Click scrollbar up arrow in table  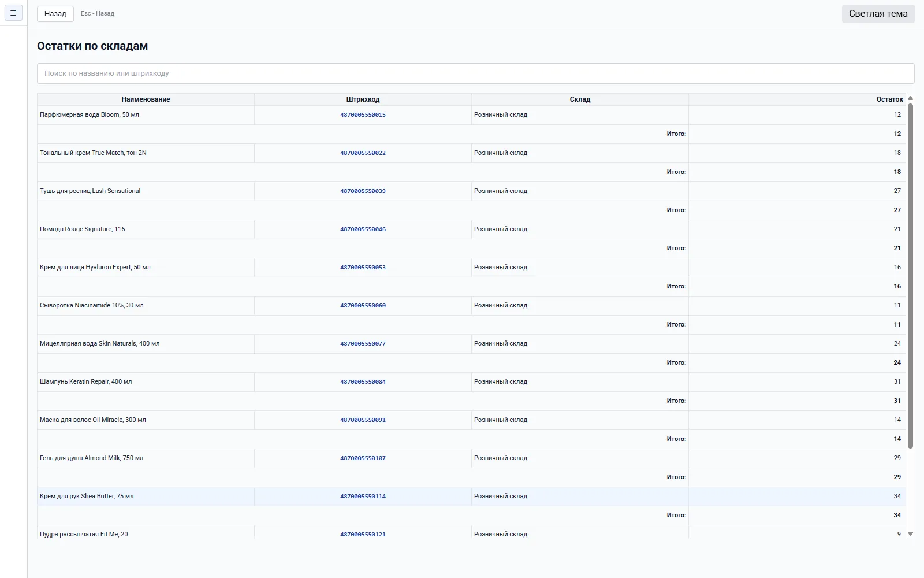pyautogui.click(x=910, y=98)
